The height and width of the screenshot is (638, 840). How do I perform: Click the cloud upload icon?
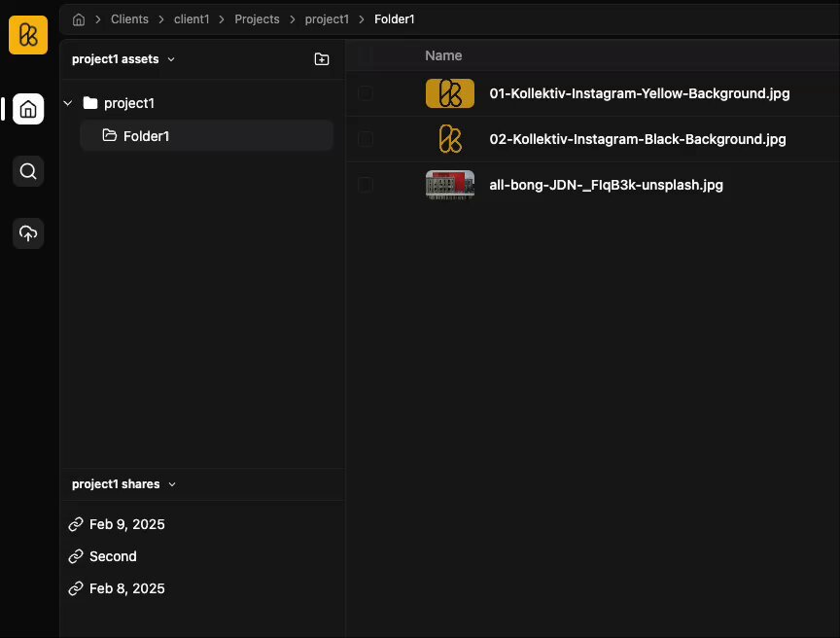(x=28, y=233)
